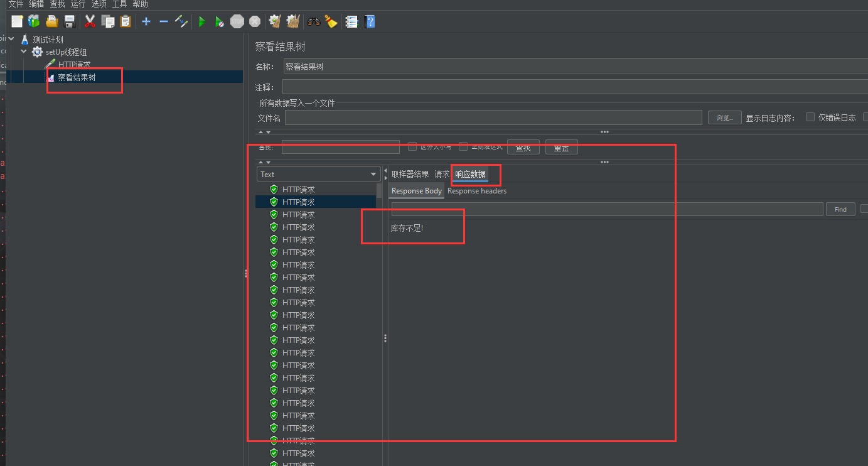The image size is (868, 466).
Task: Open the 查找 menu
Action: (57, 4)
